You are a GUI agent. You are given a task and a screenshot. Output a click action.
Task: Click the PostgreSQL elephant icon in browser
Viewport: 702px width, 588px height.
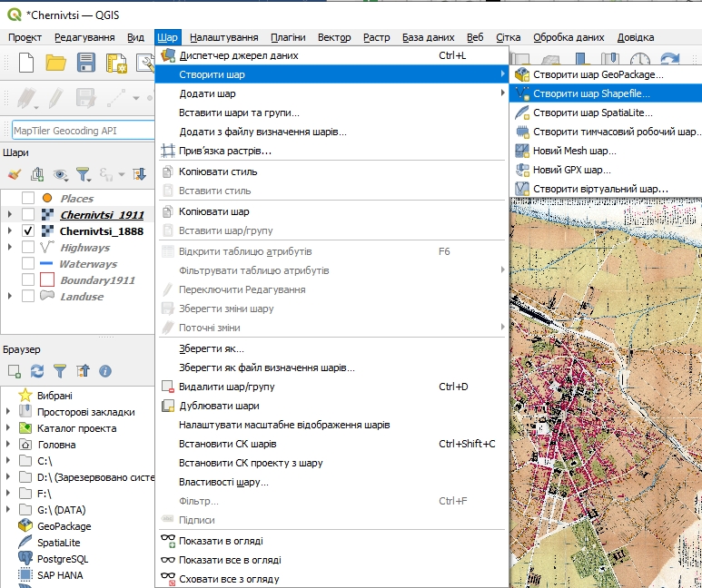point(25,559)
